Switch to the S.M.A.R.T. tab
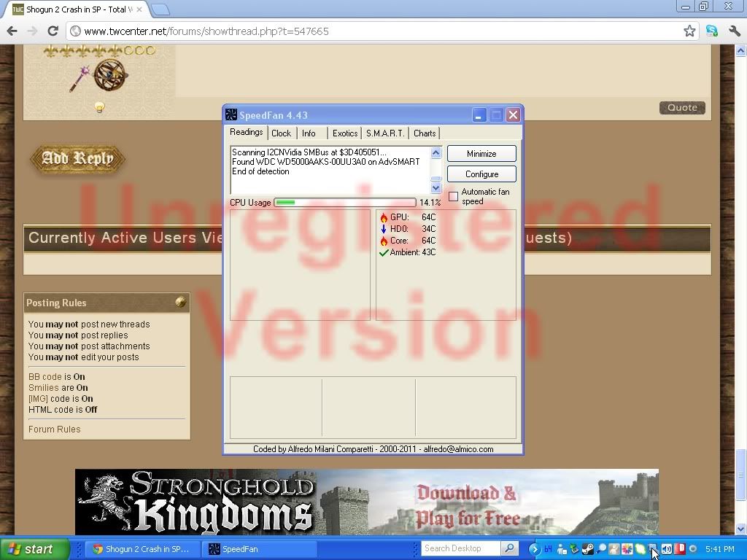Viewport: 747px width, 560px height. pos(384,133)
